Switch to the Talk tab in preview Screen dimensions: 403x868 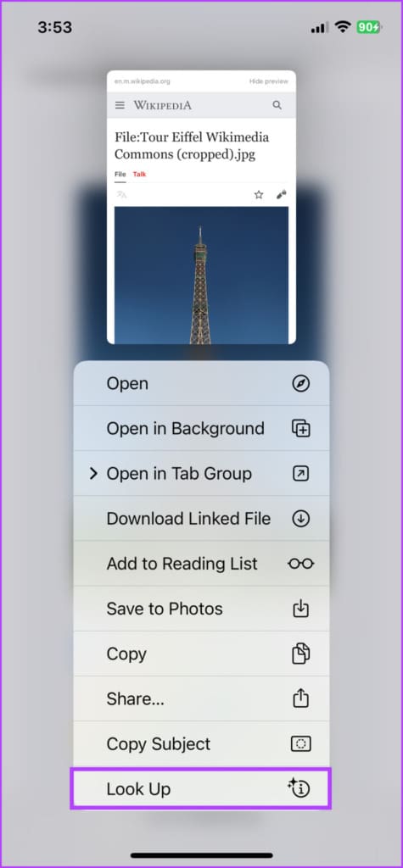(x=140, y=175)
